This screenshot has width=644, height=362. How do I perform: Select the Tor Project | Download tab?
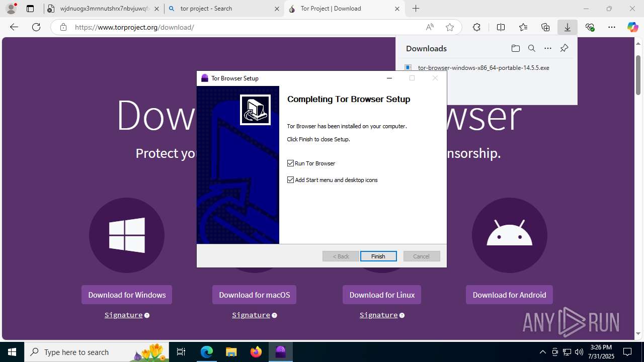point(345,9)
